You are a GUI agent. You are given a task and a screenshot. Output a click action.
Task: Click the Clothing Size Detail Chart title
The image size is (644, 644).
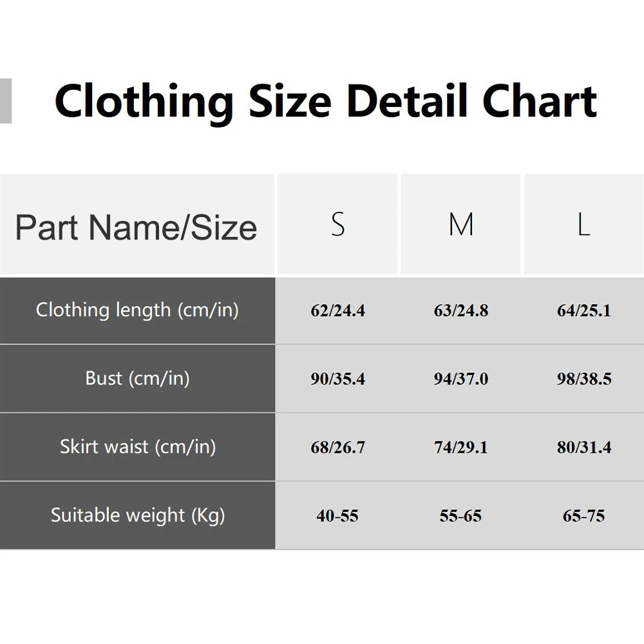pyautogui.click(x=326, y=101)
